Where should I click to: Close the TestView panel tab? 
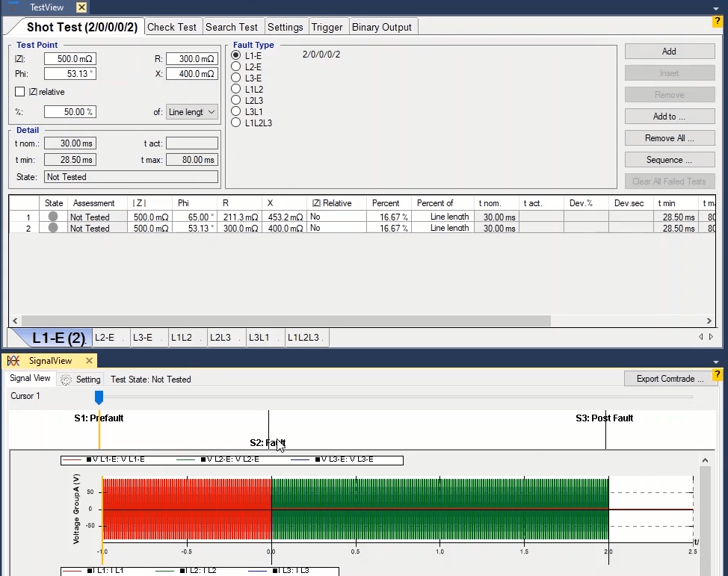tap(81, 7)
